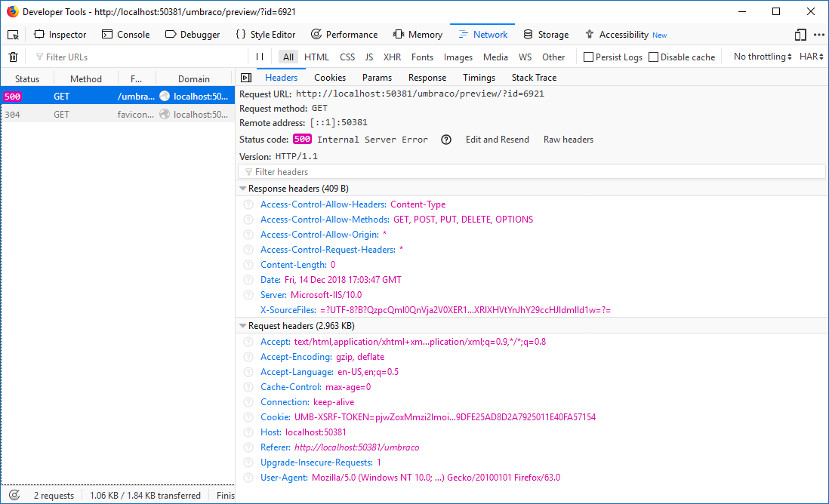Open the devtools three-dot options menu
Viewport: 829px width, 504px height.
[x=819, y=35]
